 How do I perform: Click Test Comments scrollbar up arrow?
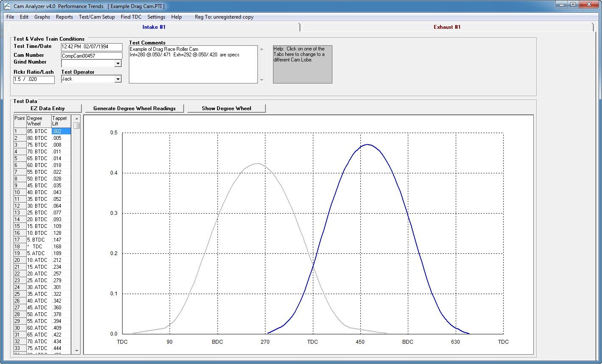tap(261, 49)
